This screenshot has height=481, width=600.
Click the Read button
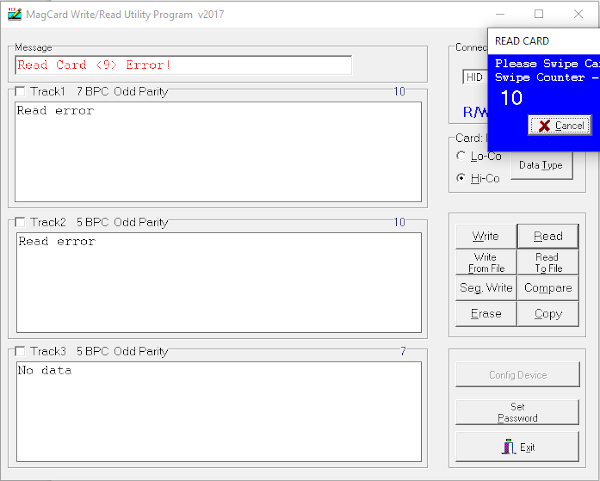click(x=548, y=236)
